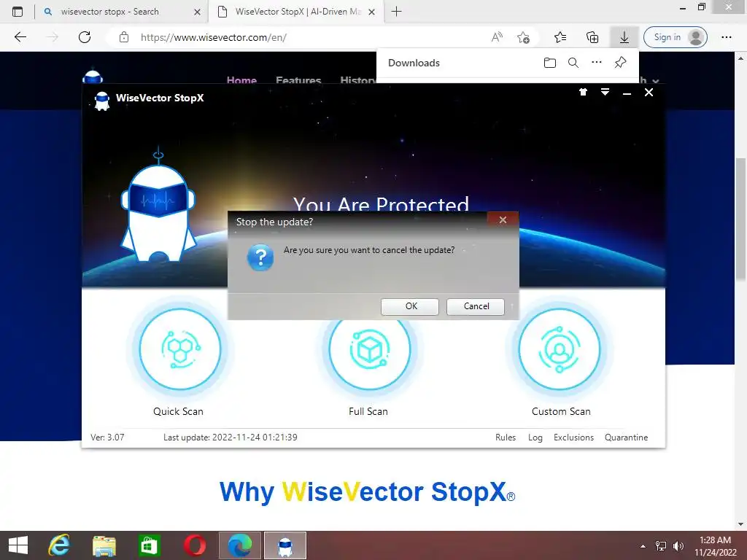Click Sign in profile button

point(675,37)
